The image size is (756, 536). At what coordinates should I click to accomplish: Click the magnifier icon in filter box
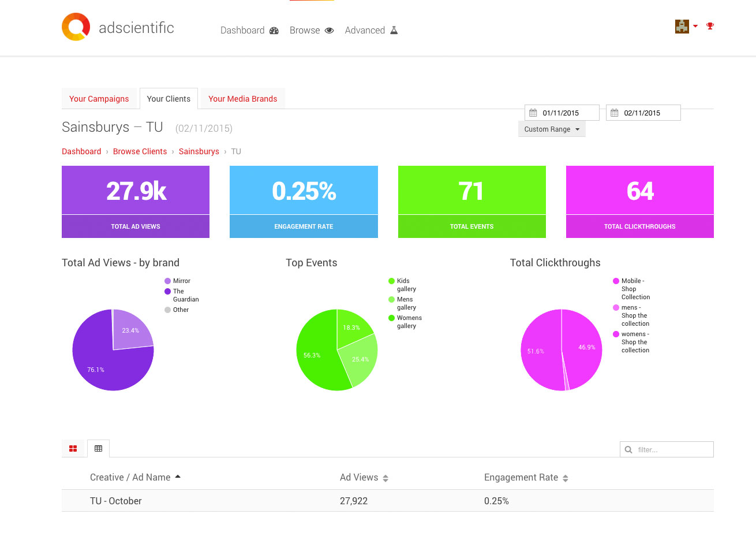pos(628,449)
